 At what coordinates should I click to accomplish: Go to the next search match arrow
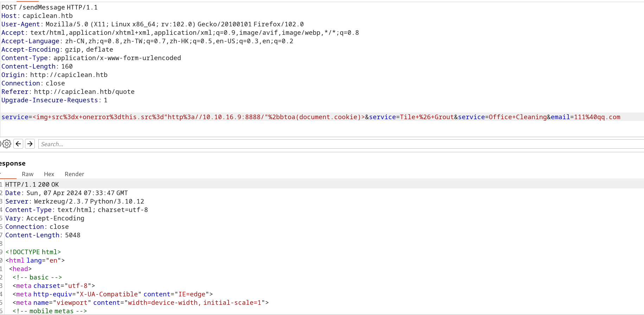click(x=30, y=144)
